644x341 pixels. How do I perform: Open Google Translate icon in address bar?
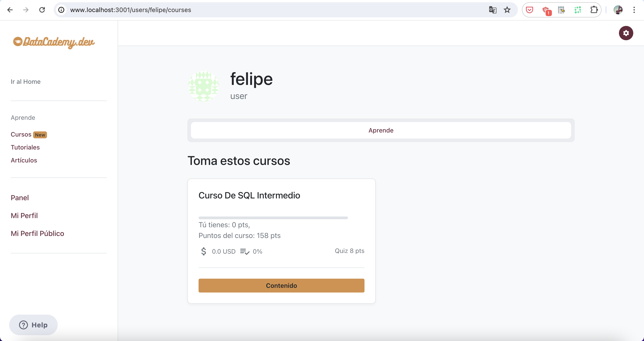coord(492,10)
